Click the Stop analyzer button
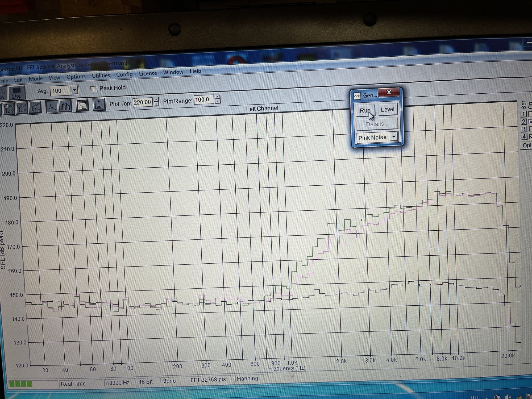 point(17,93)
